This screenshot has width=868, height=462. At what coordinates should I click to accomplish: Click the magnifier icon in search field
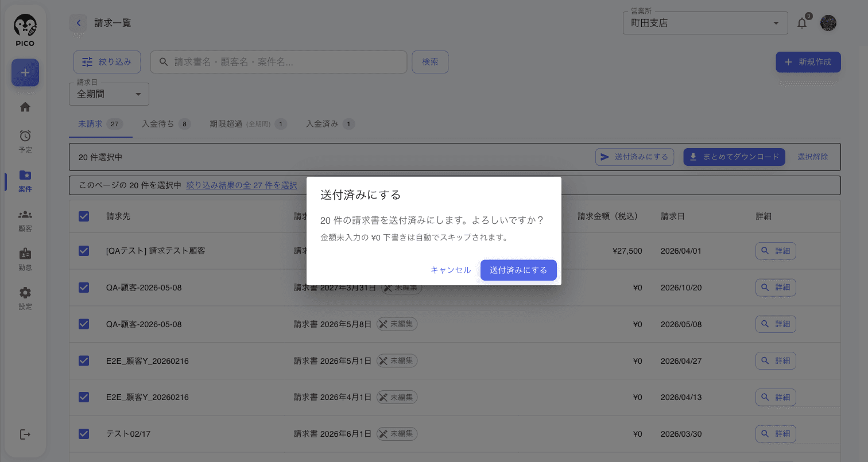coord(164,62)
